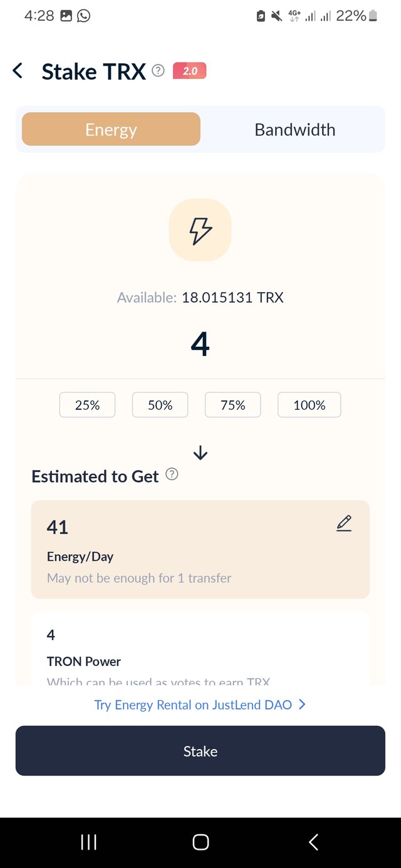This screenshot has height=868, width=401.
Task: Choose 25% of available TRX
Action: [x=87, y=405]
